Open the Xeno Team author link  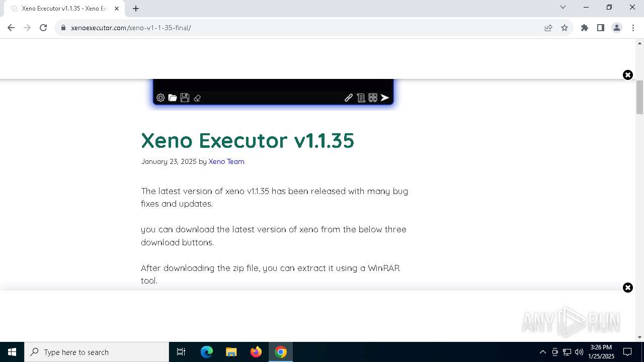226,161
